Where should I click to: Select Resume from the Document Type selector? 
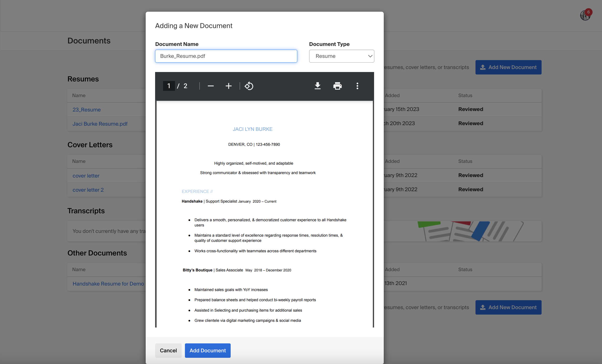342,56
